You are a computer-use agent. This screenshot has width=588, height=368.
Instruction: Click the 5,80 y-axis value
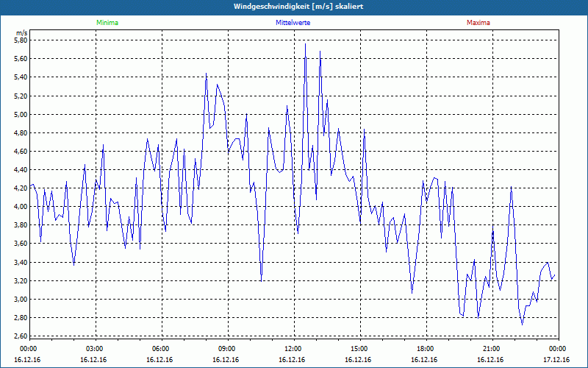click(21, 40)
